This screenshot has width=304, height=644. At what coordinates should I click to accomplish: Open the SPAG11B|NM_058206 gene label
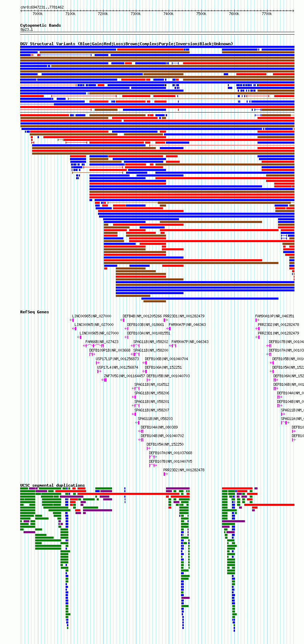(x=152, y=393)
